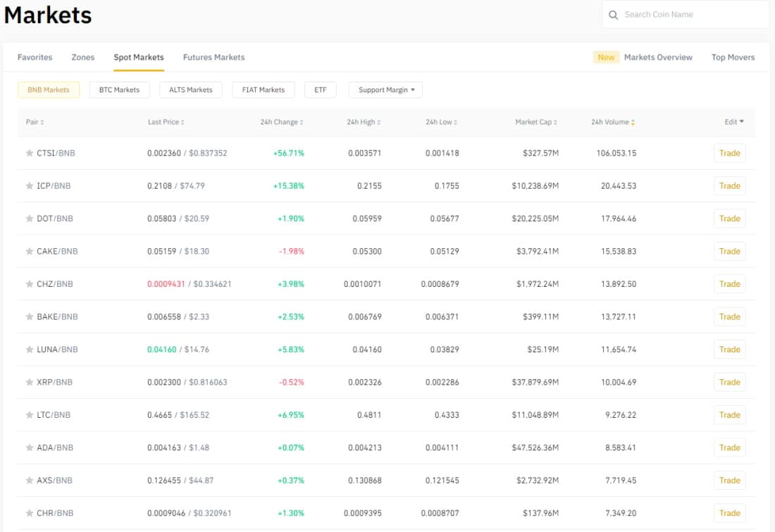775x532 pixels.
Task: Click the 0.0008707 24h low value
Action: coord(440,513)
